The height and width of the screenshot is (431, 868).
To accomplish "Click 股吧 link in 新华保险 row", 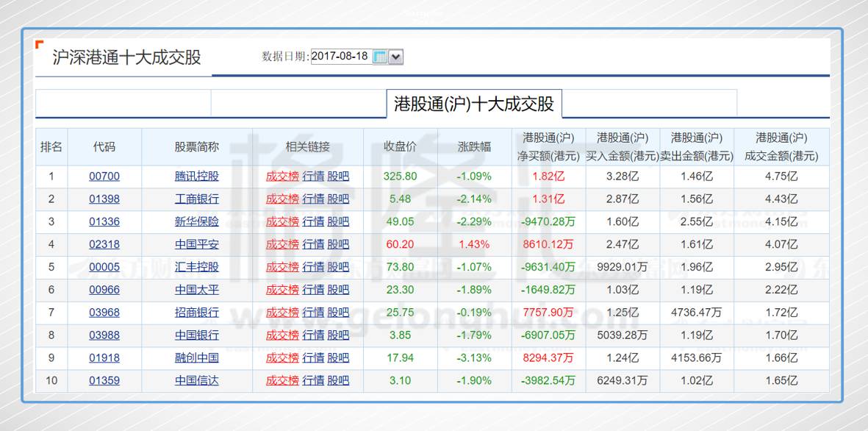I will tap(338, 221).
